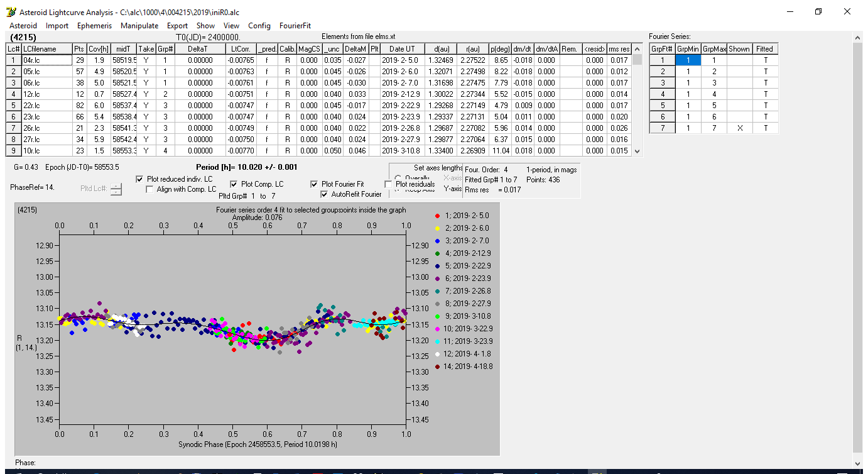Select file cell 05r.lc
The width and height of the screenshot is (868, 474).
[46, 71]
